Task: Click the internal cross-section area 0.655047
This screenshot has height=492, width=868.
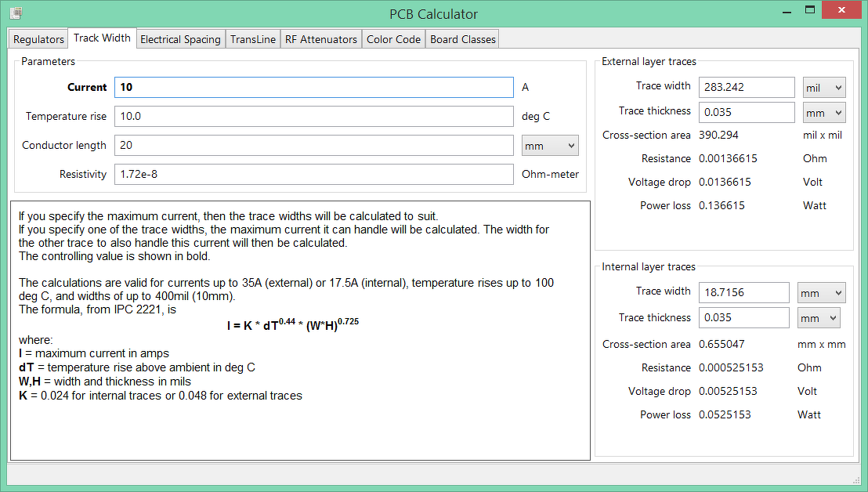Action: tap(722, 344)
